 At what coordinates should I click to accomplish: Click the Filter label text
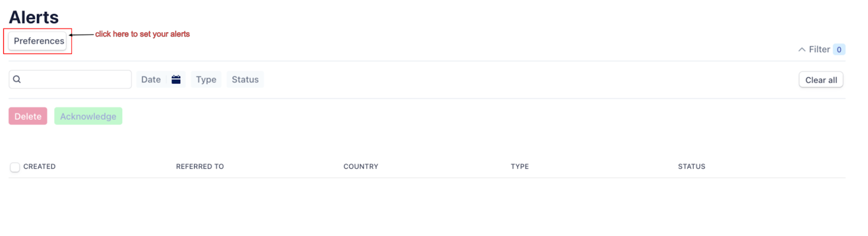point(819,49)
